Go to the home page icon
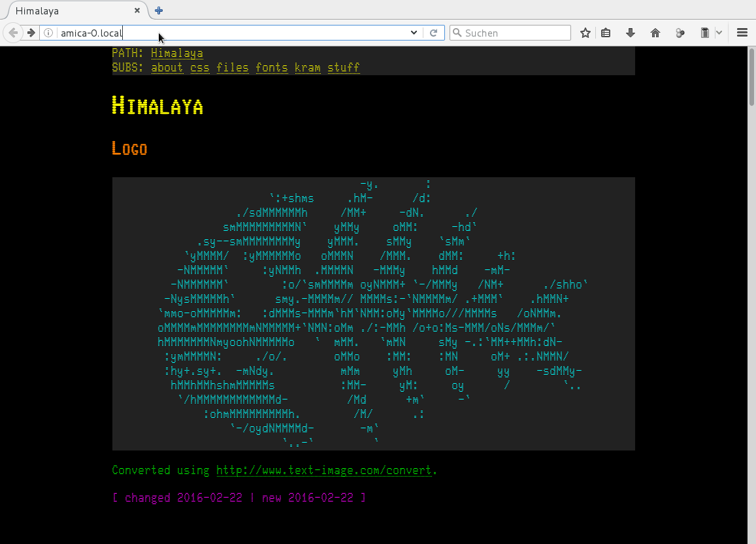 (655, 33)
